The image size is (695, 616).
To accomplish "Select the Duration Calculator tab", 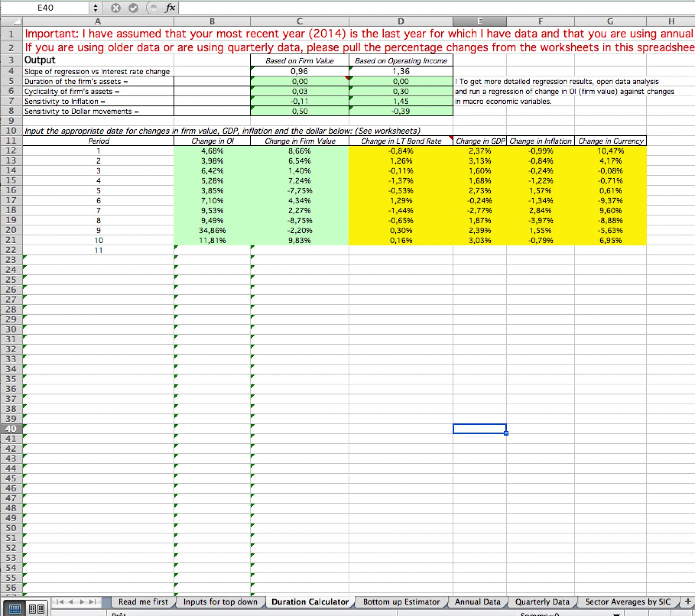I will click(310, 602).
